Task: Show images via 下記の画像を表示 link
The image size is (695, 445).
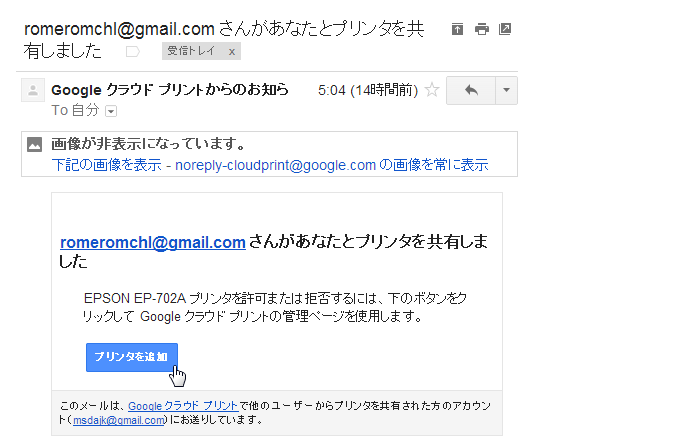Action: pyautogui.click(x=106, y=165)
